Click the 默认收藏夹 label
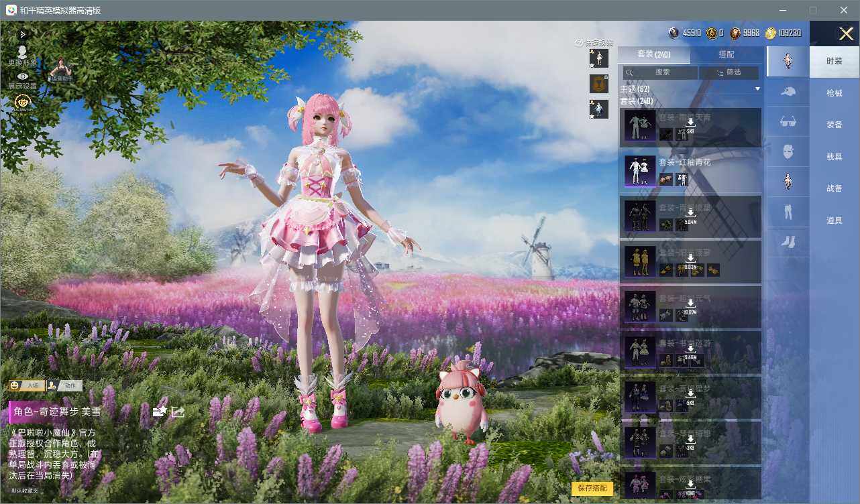 click(24, 491)
